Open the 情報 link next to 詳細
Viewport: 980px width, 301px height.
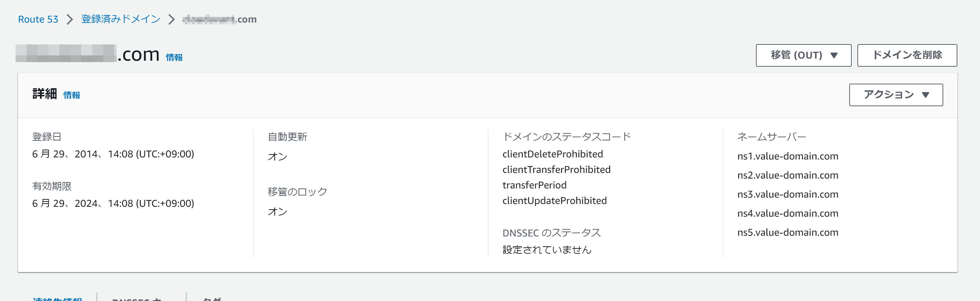(x=71, y=95)
